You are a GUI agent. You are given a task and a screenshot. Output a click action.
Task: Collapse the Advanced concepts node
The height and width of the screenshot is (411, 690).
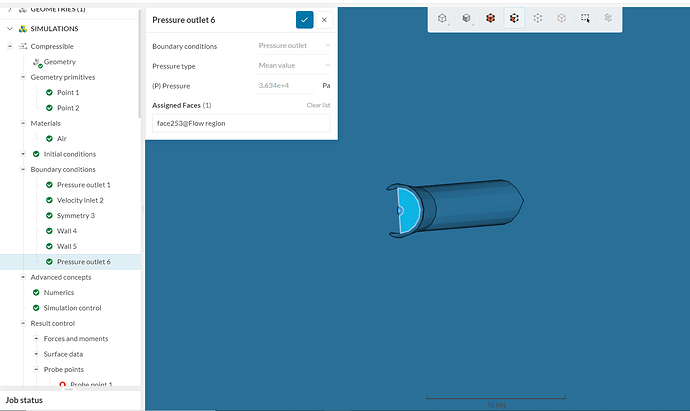[23, 277]
